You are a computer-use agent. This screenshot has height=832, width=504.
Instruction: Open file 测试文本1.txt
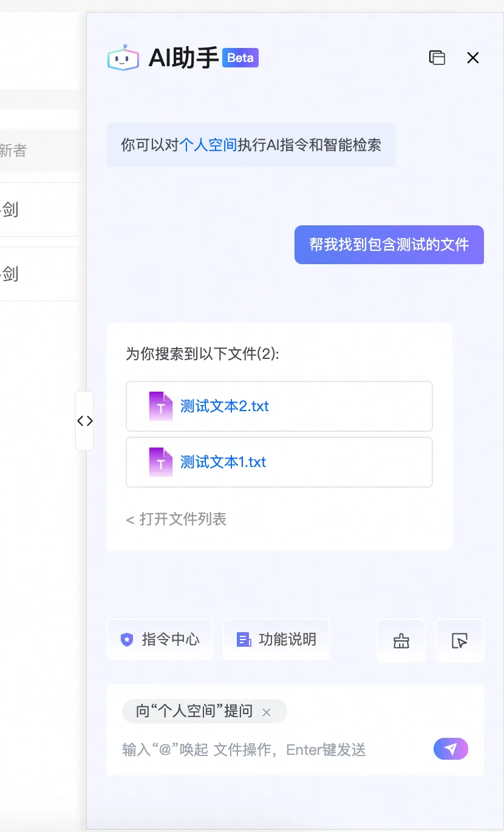pos(223,462)
